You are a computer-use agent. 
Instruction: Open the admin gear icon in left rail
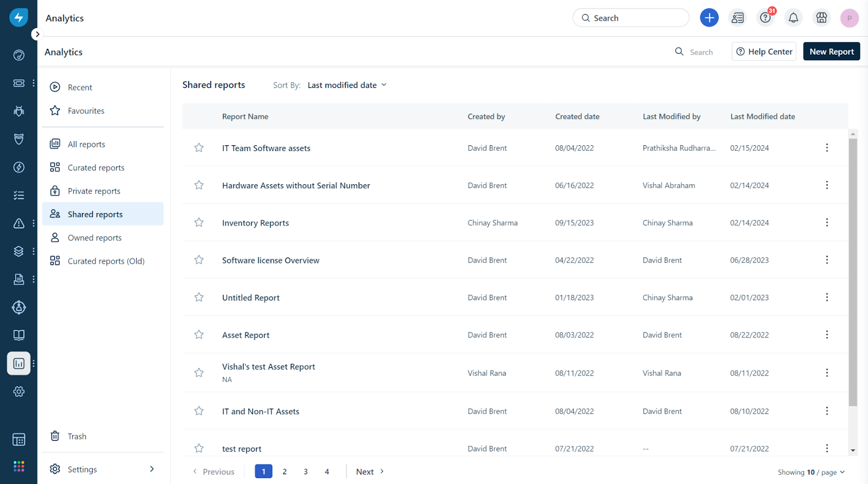click(x=19, y=391)
